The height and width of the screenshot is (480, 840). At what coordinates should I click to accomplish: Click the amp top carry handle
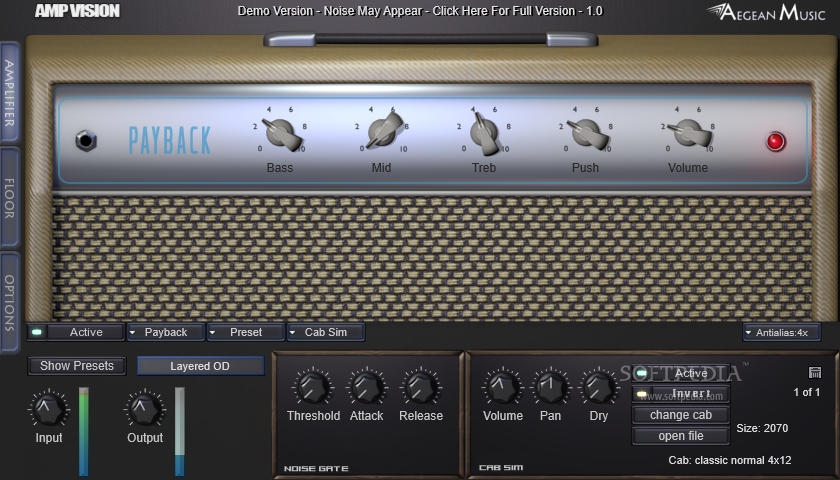click(431, 39)
